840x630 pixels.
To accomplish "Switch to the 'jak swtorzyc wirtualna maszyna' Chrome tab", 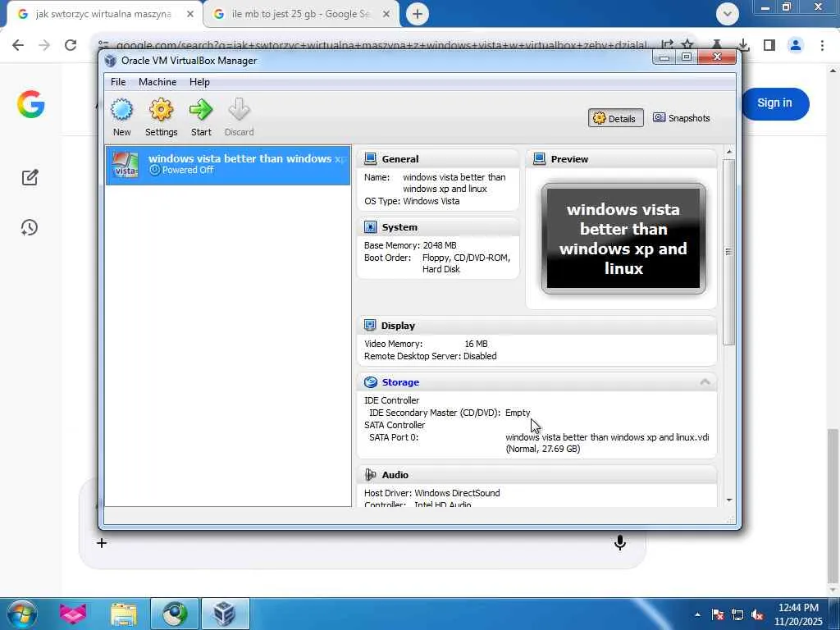I will 104,14.
